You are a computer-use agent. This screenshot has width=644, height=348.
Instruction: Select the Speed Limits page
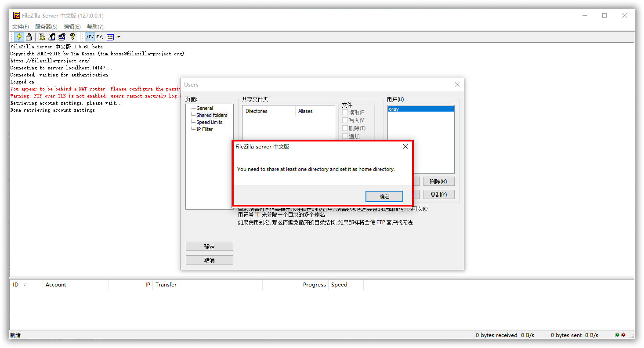pos(210,122)
